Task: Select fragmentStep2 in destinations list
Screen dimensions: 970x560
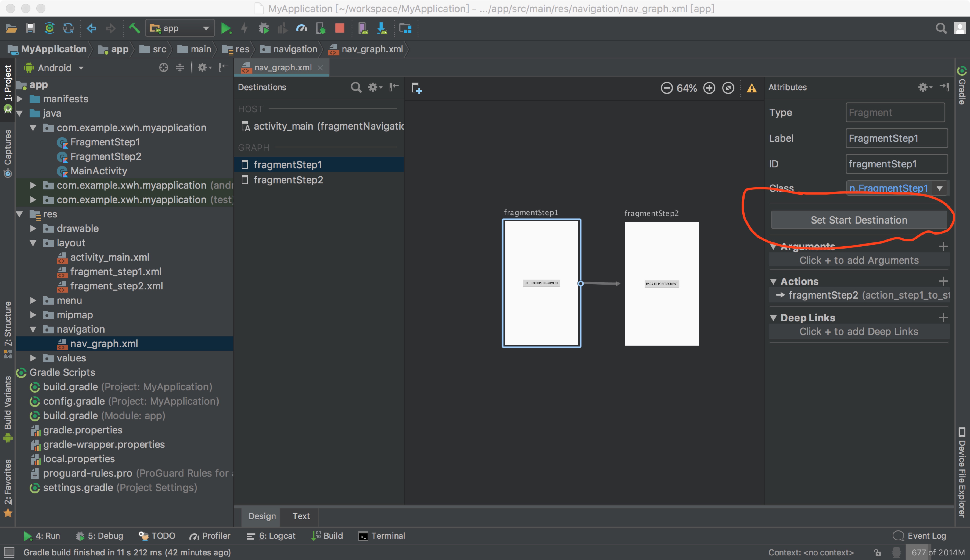Action: click(319, 180)
